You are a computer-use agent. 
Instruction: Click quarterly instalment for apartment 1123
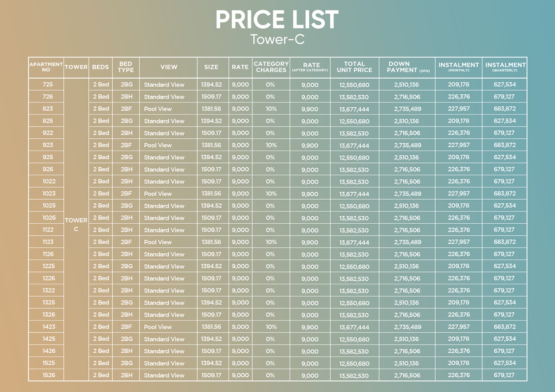pos(505,242)
